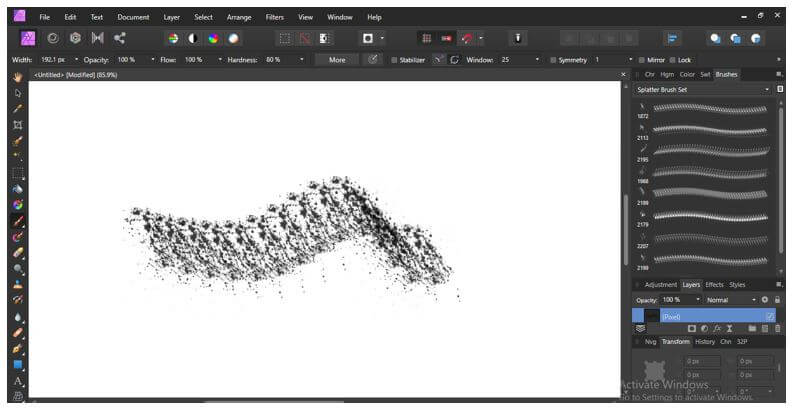Open the Tone Mapping persona
Screen dimensions: 800x408
pos(97,38)
